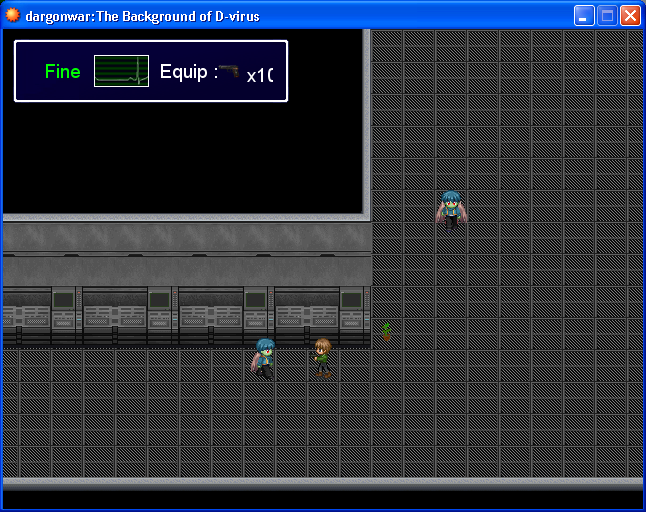This screenshot has height=512, width=646.
Task: Click the green 'Fine' health status text
Action: click(63, 72)
